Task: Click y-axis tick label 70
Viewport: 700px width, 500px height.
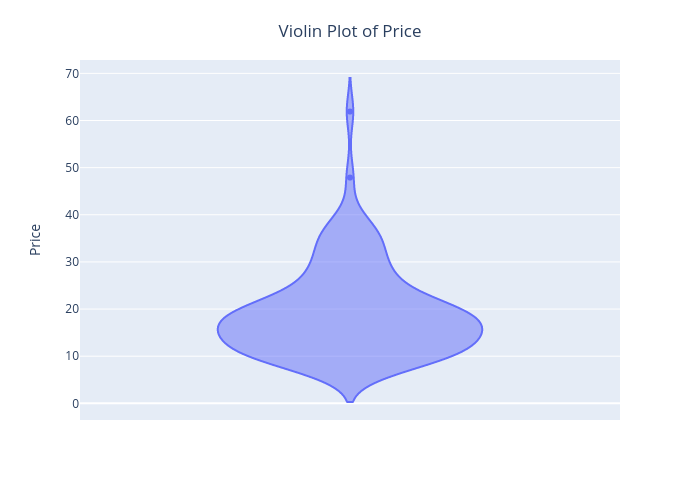Action: (x=72, y=74)
